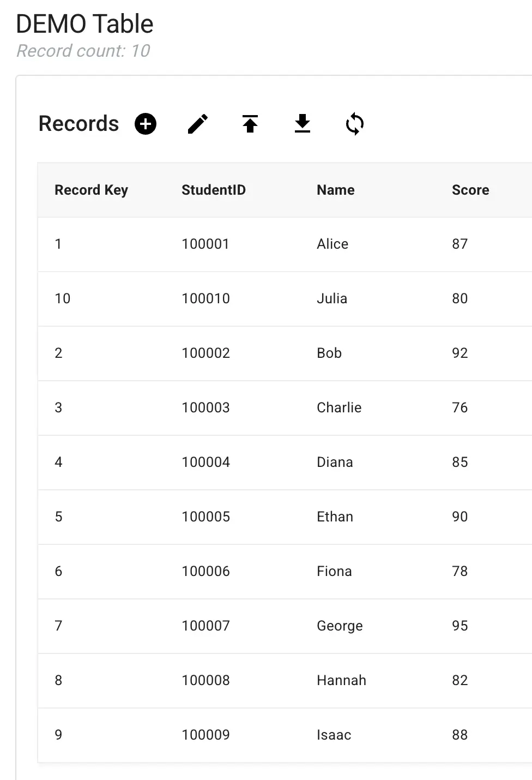Click the upload records icon
The image size is (532, 780).
pyautogui.click(x=250, y=124)
